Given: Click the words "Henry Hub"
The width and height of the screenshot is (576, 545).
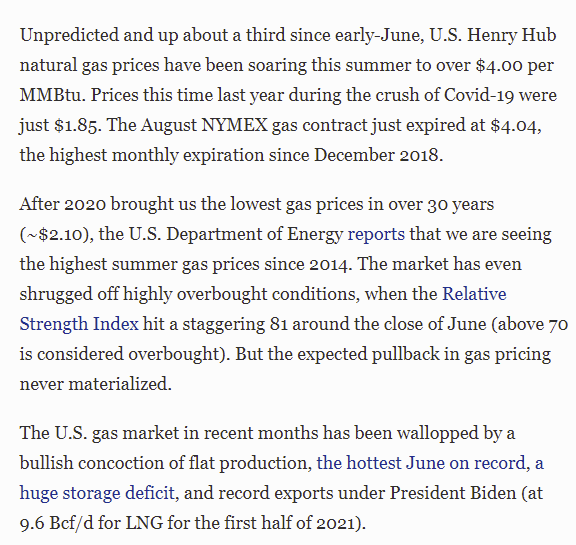Looking at the screenshot, I should click(511, 36).
